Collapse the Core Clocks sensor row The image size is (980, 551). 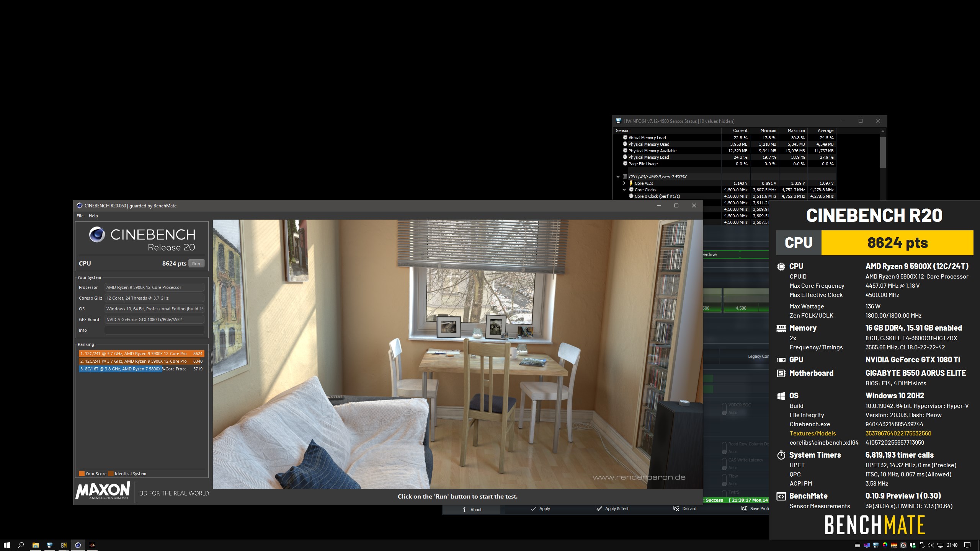tap(624, 190)
